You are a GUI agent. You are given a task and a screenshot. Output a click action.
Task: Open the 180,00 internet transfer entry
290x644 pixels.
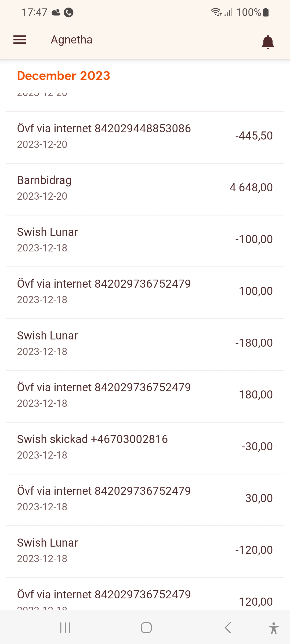tap(145, 395)
